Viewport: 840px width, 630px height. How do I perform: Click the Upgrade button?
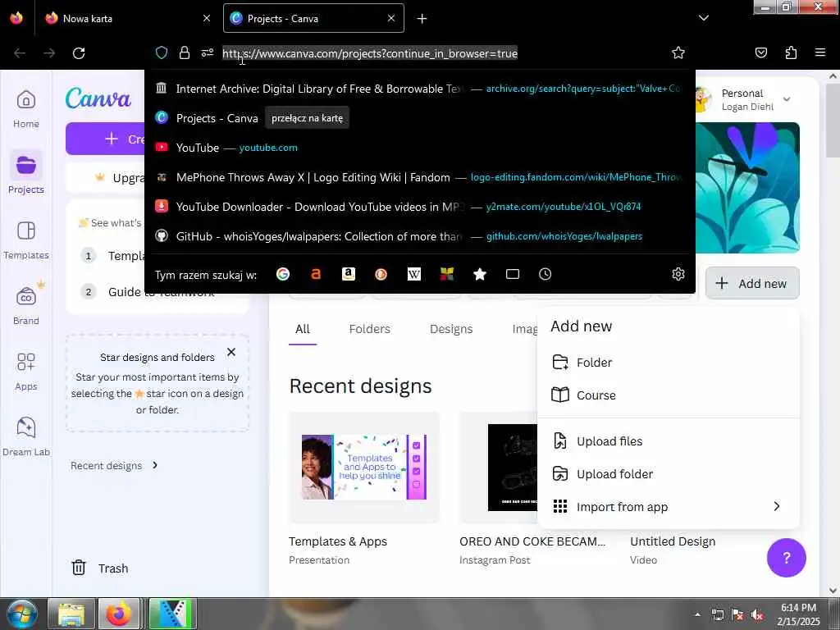click(x=105, y=177)
